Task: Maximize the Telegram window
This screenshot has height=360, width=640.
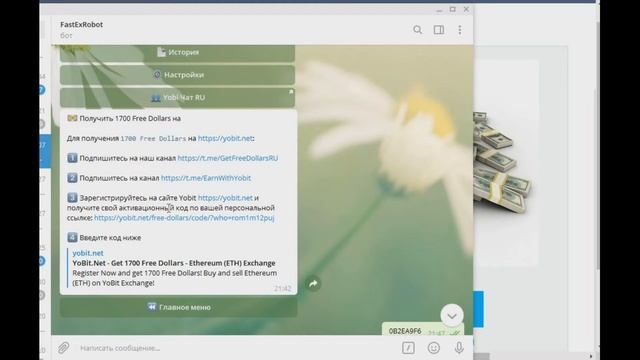Action: point(453,9)
